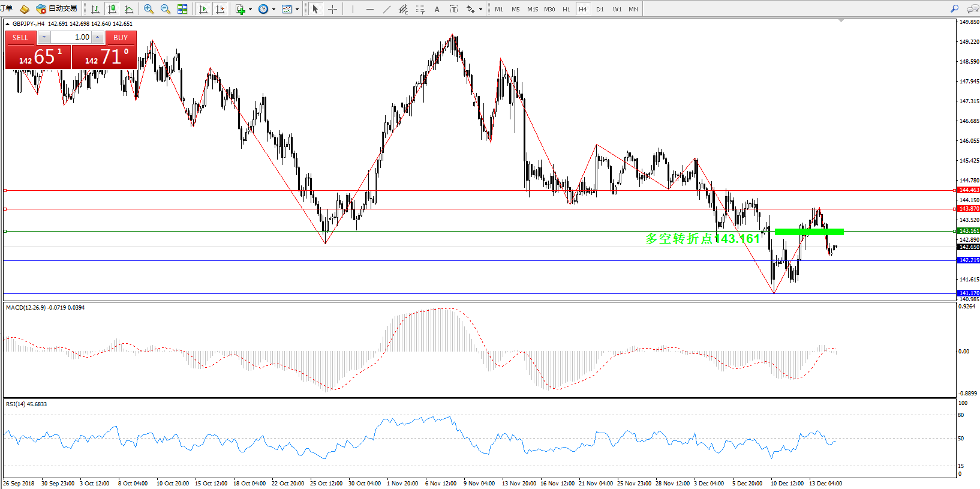Open the indicators list dropdown arrow
The height and width of the screenshot is (489, 980).
(250, 9)
